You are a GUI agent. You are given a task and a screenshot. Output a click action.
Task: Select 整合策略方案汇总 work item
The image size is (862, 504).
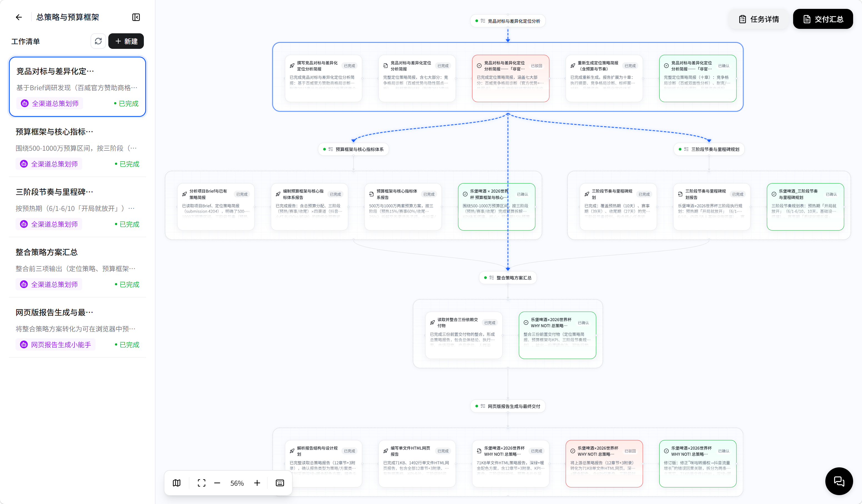(77, 268)
